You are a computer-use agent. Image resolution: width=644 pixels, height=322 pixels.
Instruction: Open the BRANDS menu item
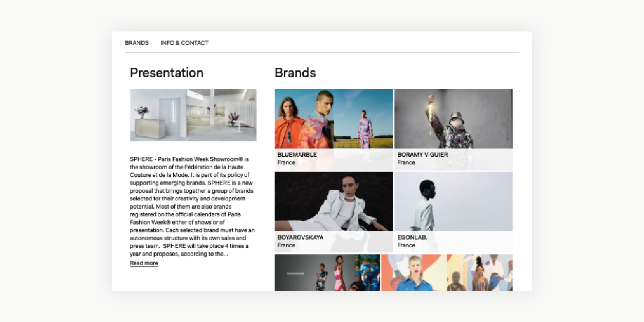137,43
